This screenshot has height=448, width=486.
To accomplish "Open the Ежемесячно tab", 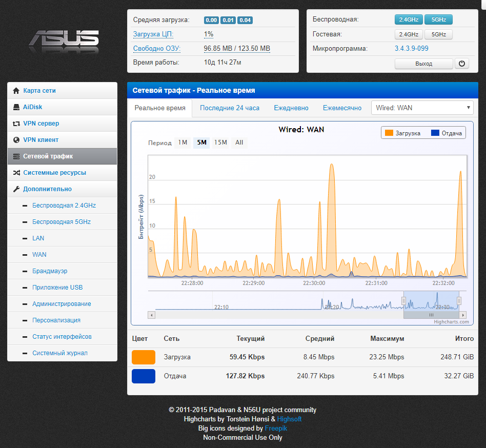I will tap(342, 108).
